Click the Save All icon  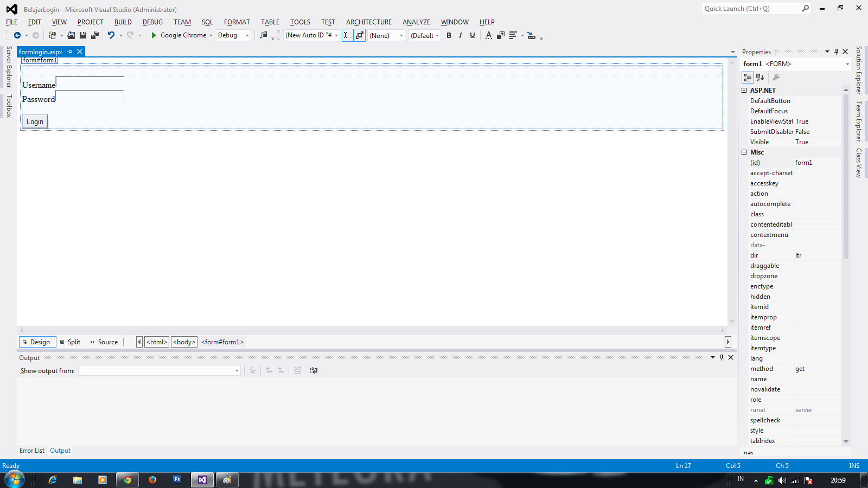coord(94,35)
